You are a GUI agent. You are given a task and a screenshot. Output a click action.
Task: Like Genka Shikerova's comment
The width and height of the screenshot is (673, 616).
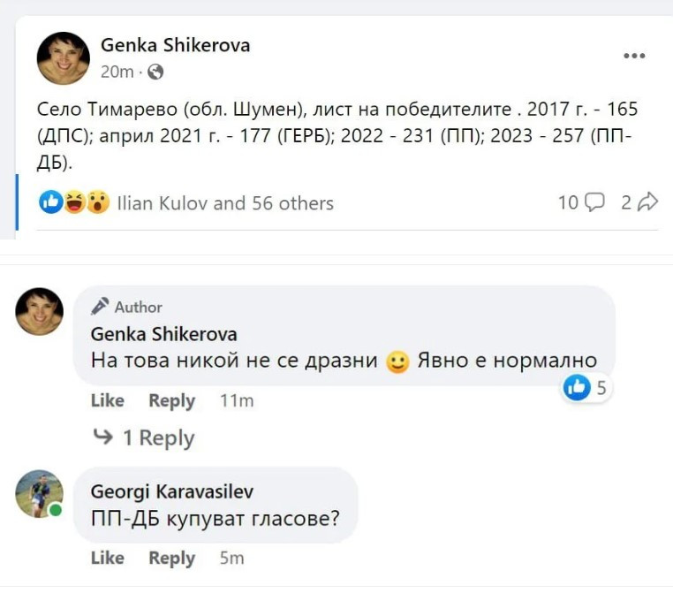tap(107, 400)
